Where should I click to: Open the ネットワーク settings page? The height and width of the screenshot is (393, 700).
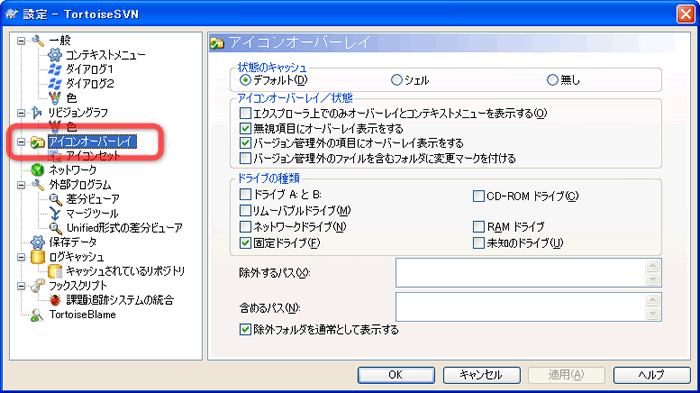tap(72, 170)
